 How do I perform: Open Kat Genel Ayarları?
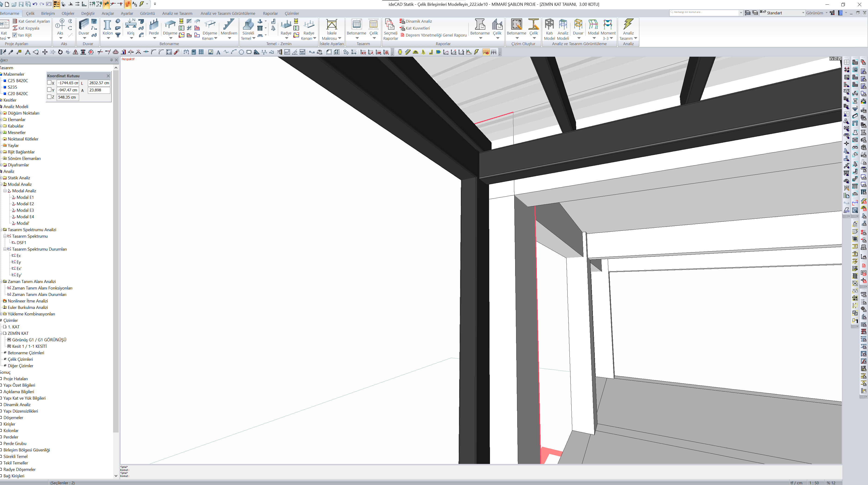pyautogui.click(x=34, y=21)
